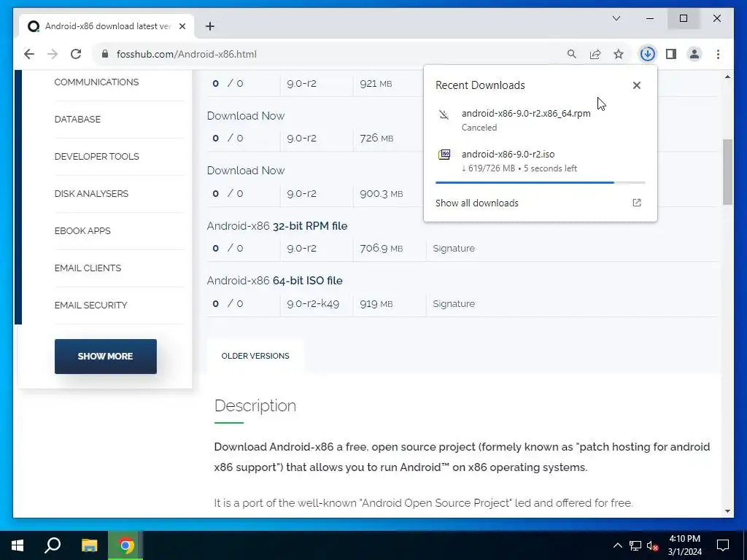The height and width of the screenshot is (560, 747).
Task: Click the scrollbar down arrow
Action: pos(727,511)
